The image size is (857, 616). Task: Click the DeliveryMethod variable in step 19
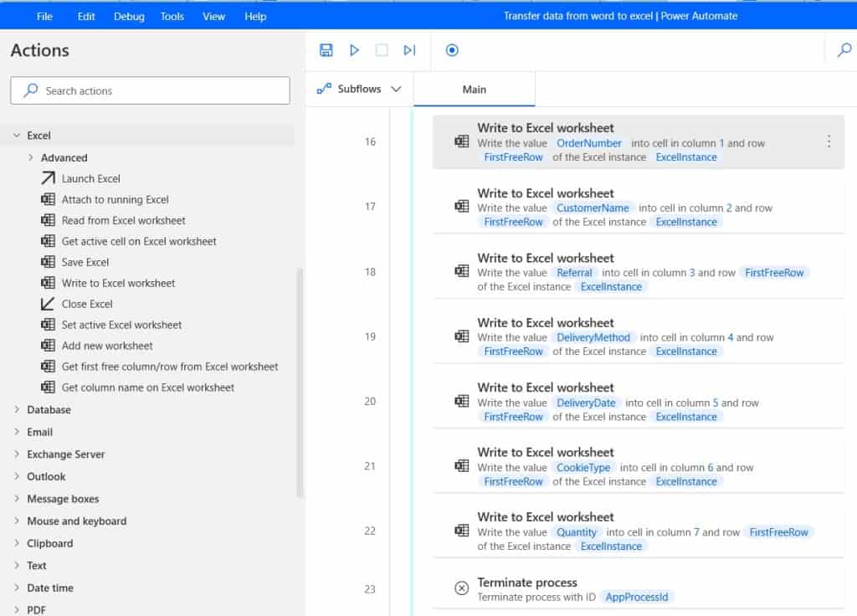[593, 338]
